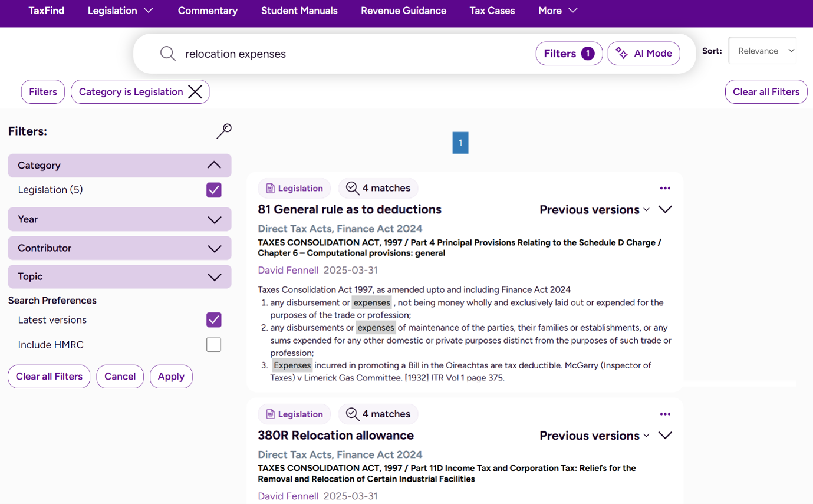The image size is (813, 504).
Task: Open Revenue Guidance page
Action: pyautogui.click(x=404, y=11)
